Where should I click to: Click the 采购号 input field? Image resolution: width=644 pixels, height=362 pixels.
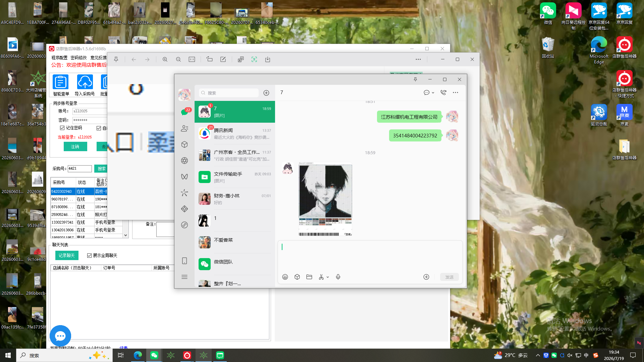80,169
